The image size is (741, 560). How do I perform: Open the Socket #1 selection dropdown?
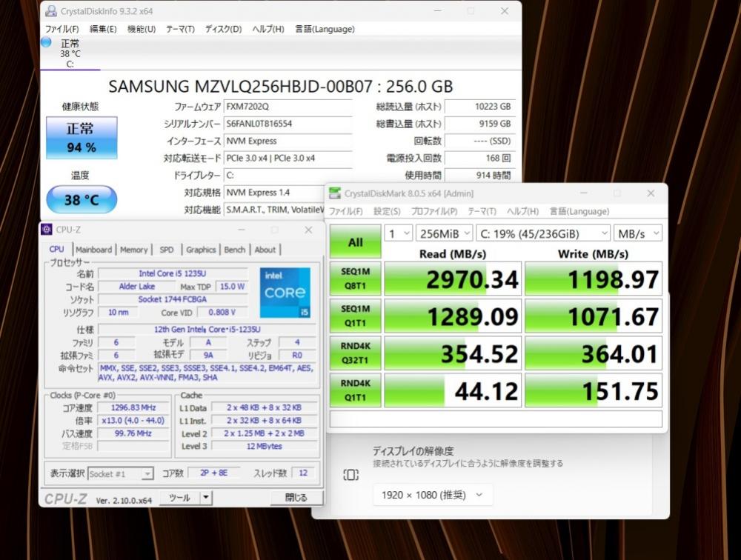click(121, 473)
